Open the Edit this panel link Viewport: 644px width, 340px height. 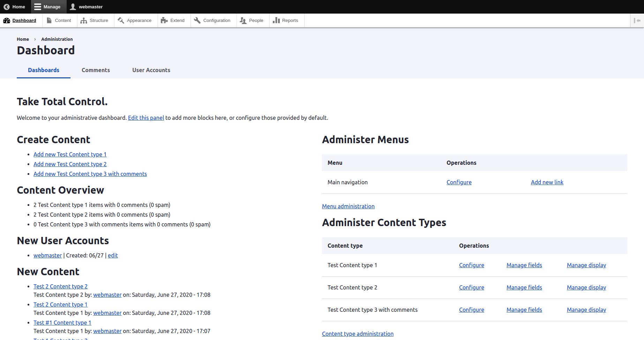146,118
